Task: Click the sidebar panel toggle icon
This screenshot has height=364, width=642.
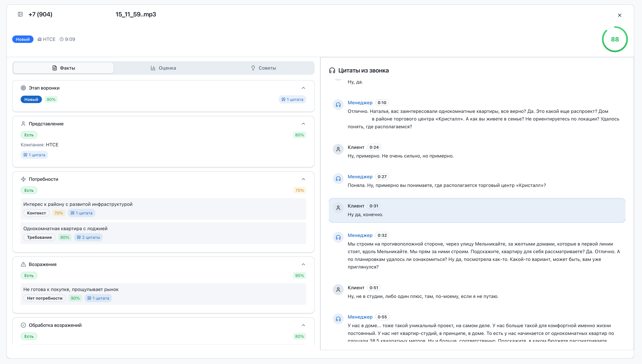Action: point(20,14)
